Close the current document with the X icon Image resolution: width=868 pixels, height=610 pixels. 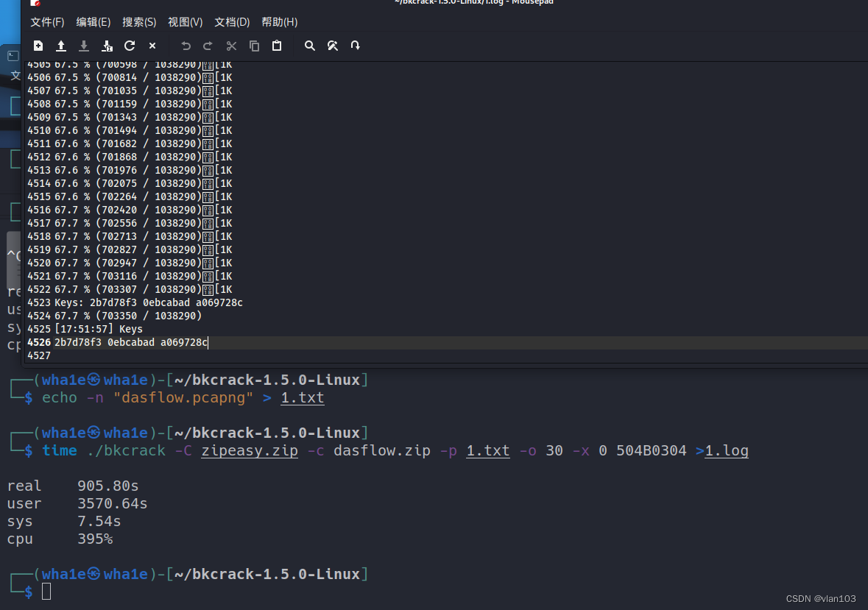(152, 46)
